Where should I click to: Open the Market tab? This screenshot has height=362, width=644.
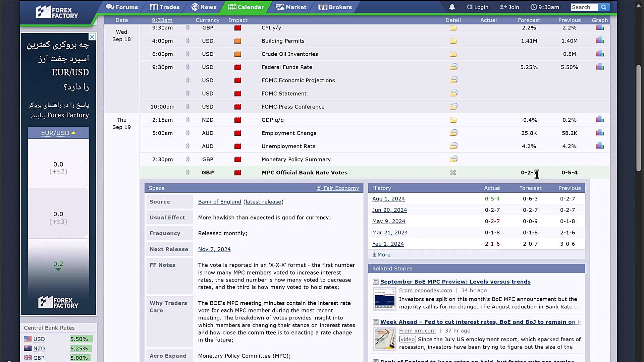291,7
